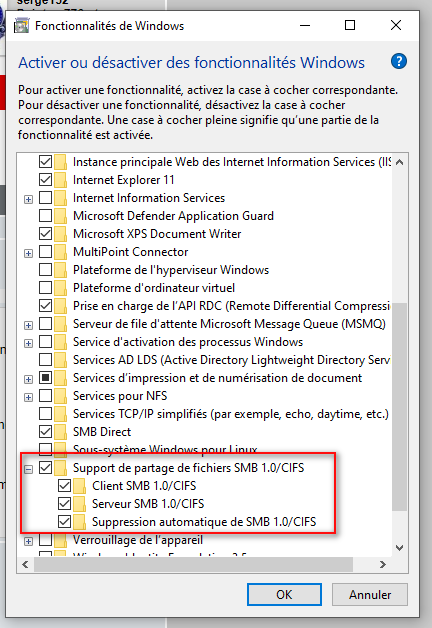Click the folder icon beside MultiPoint Connector
432x628 pixels.
(60, 252)
